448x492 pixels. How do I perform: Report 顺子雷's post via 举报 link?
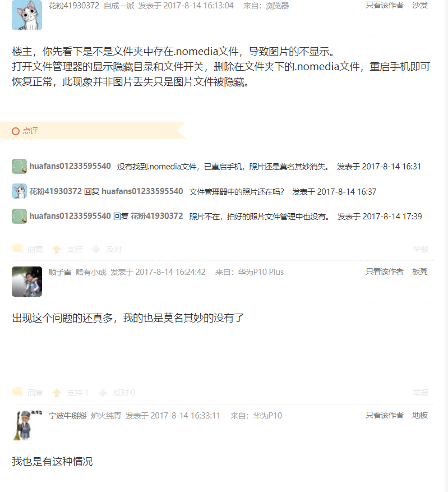(421, 393)
